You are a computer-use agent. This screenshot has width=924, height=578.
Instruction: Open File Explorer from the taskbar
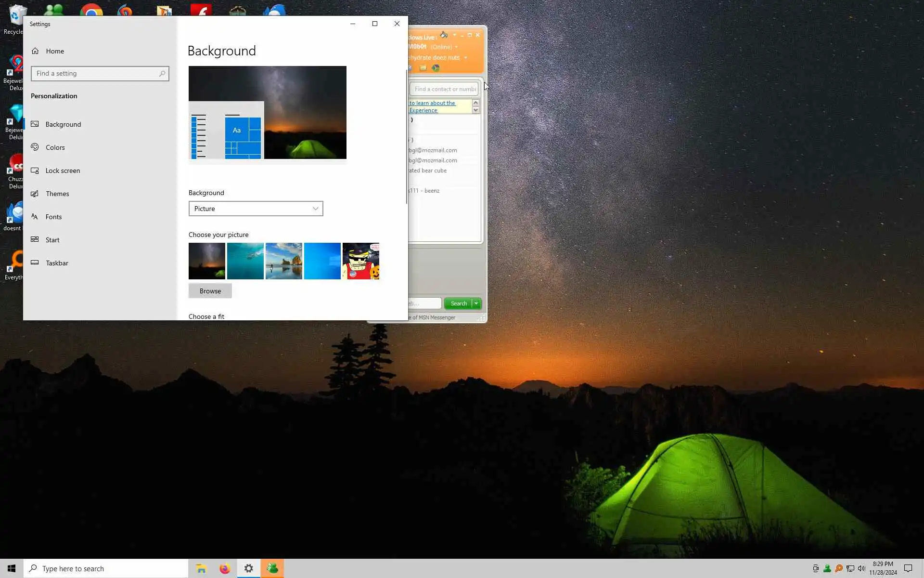(x=201, y=568)
